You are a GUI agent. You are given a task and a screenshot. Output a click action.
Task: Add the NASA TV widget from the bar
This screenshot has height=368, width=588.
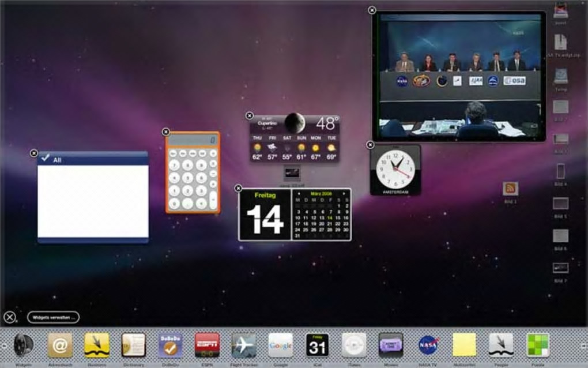[x=428, y=345]
